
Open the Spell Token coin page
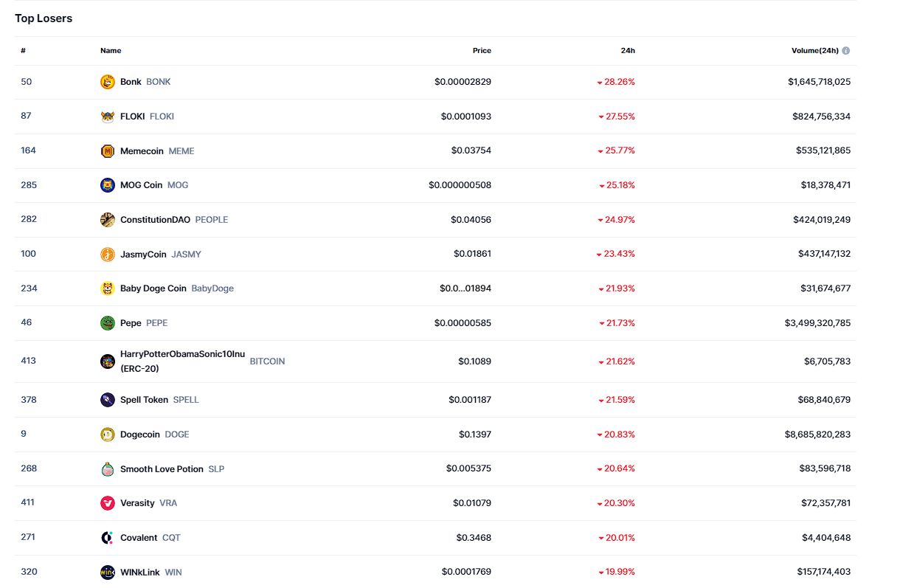(x=144, y=400)
